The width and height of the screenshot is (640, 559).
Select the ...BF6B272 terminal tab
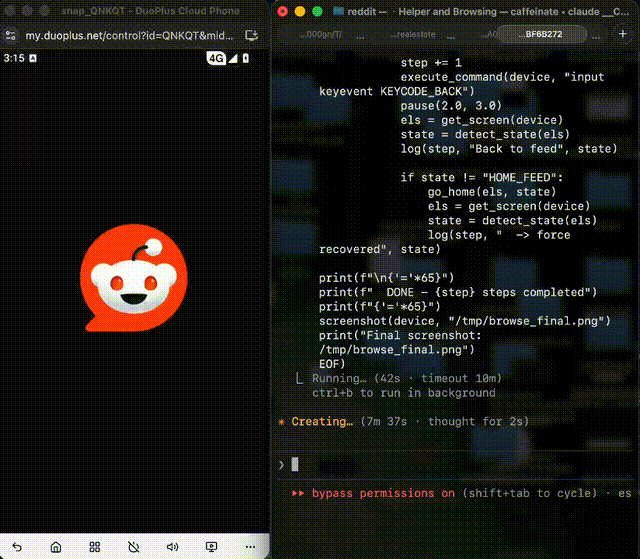tap(542, 34)
